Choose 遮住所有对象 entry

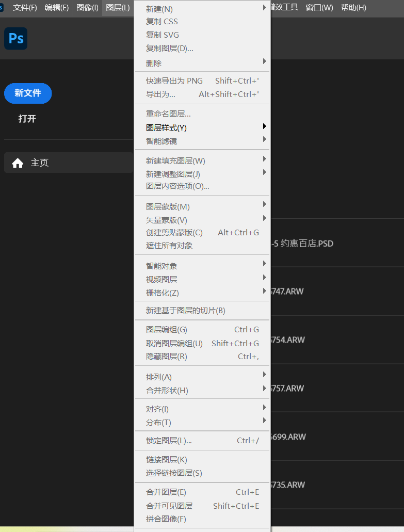202,245
